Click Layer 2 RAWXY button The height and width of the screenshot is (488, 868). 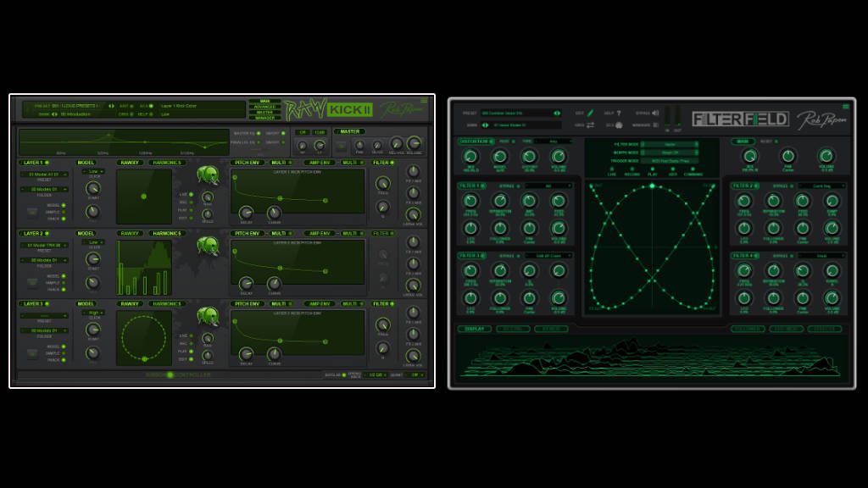pyautogui.click(x=130, y=234)
